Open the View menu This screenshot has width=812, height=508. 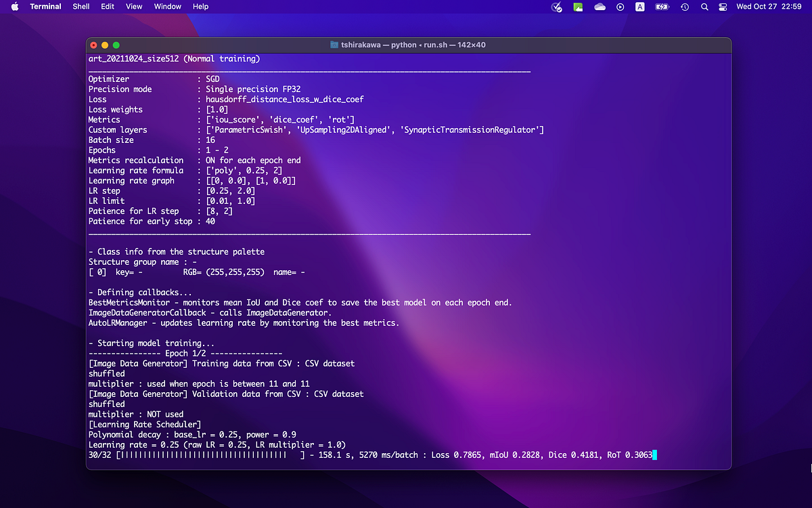(x=133, y=7)
